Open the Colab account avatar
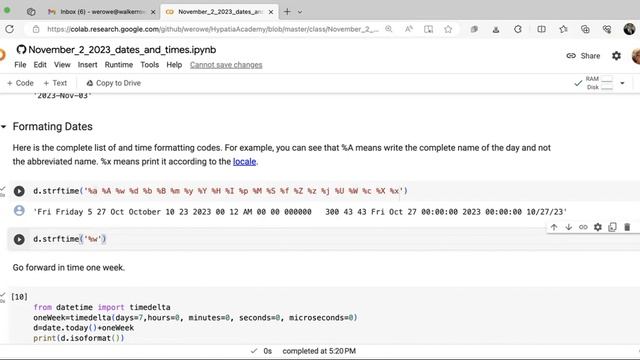 pos(636,56)
